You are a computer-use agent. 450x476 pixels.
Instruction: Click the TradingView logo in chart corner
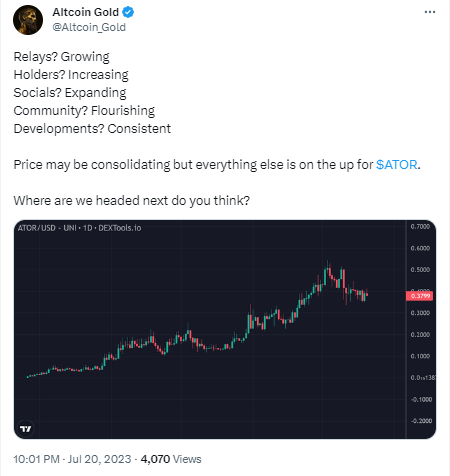tap(26, 428)
